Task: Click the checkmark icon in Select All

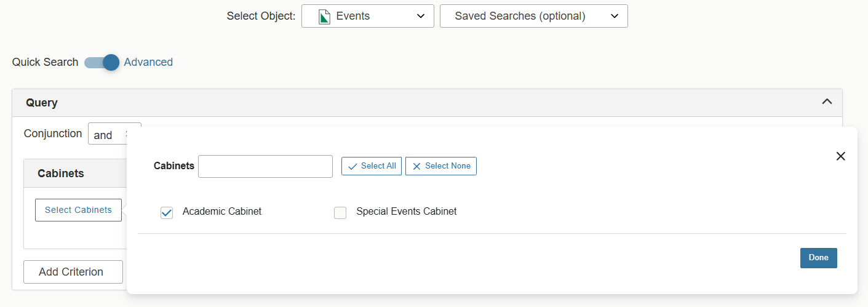Action: coord(352,166)
